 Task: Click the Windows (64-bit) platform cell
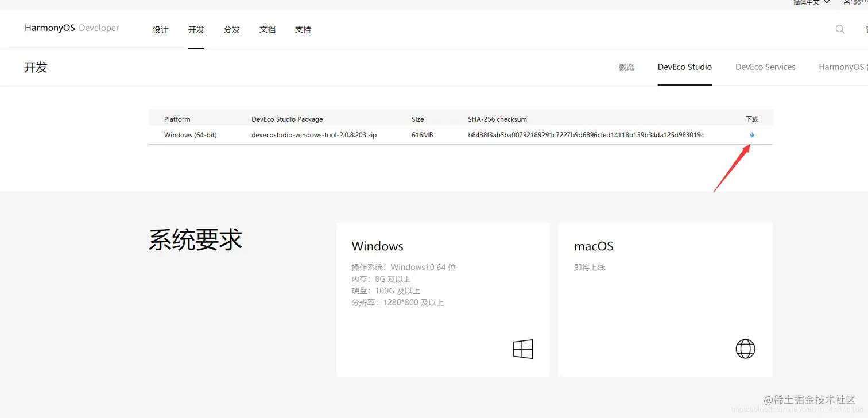coord(191,135)
